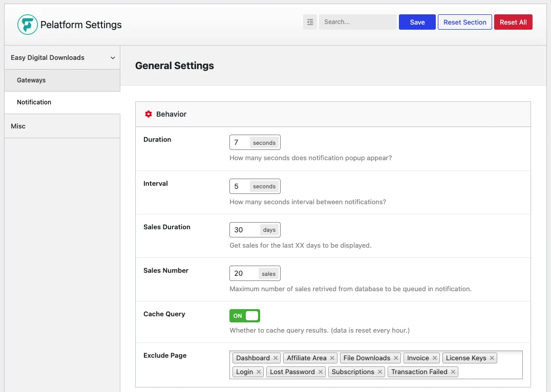Focus the Search settings field
551x392 pixels.
pyautogui.click(x=358, y=22)
